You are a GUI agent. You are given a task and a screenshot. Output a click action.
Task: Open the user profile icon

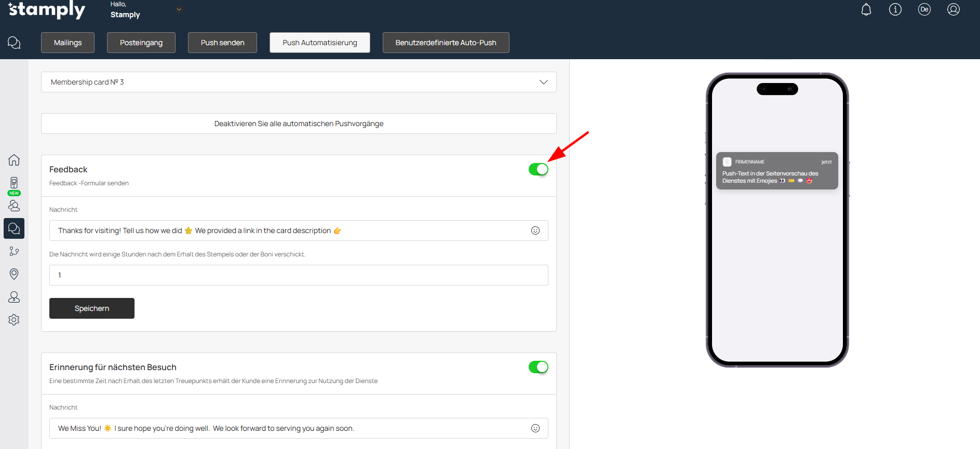953,9
